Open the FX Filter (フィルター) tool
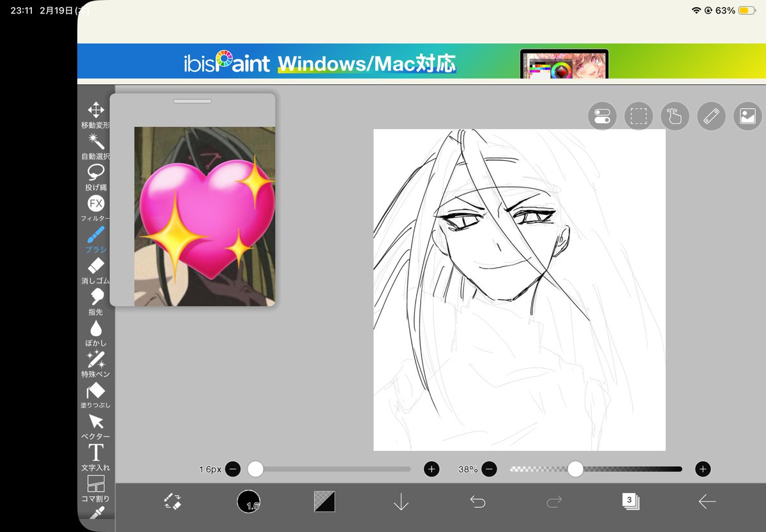Image resolution: width=766 pixels, height=532 pixels. point(96,209)
